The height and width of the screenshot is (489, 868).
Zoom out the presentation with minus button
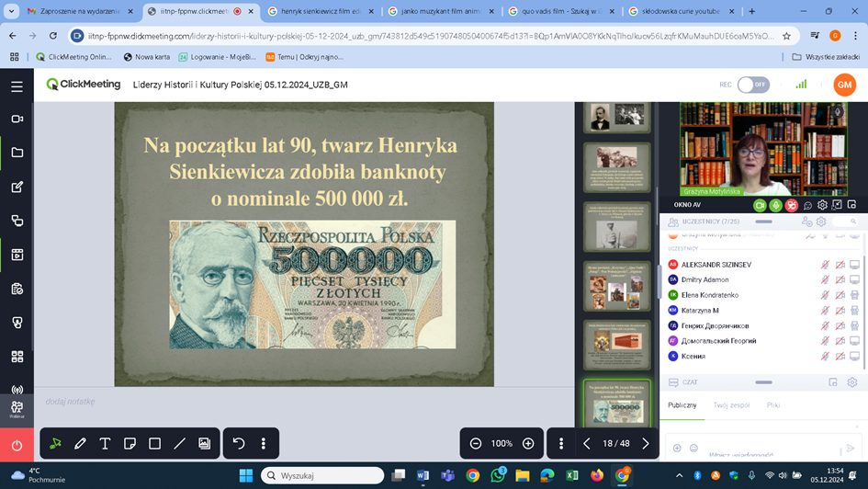click(476, 444)
